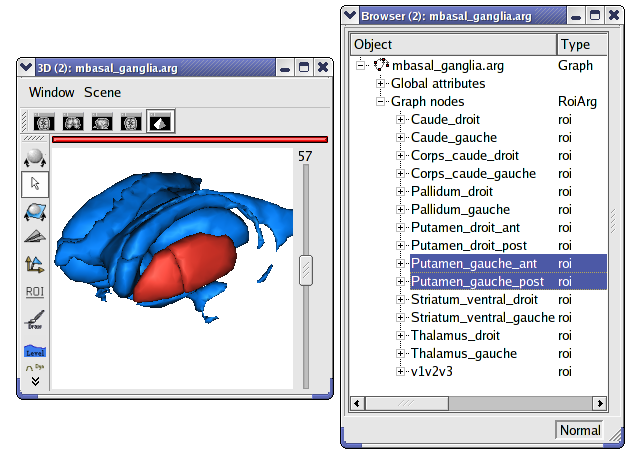Select the 3D view mode icon
The image size is (640, 450).
[x=160, y=122]
